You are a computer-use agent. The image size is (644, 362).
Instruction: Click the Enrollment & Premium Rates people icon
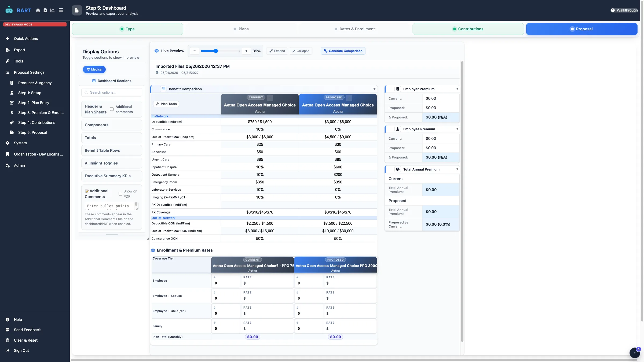(153, 250)
